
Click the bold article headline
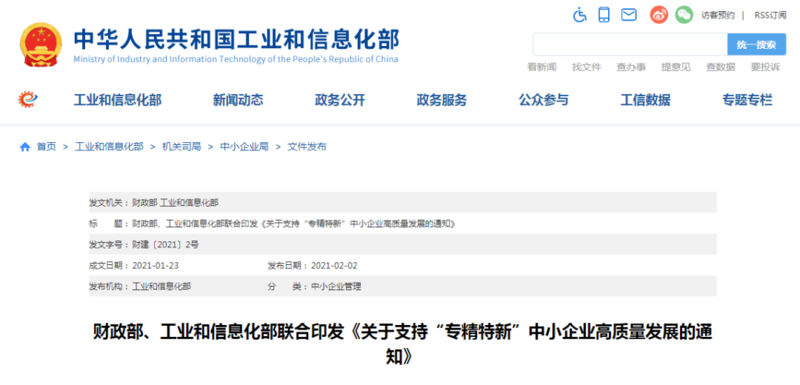point(403,344)
